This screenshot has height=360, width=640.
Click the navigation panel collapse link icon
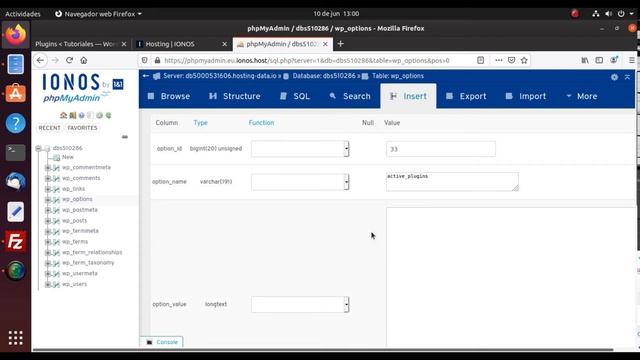click(x=125, y=137)
